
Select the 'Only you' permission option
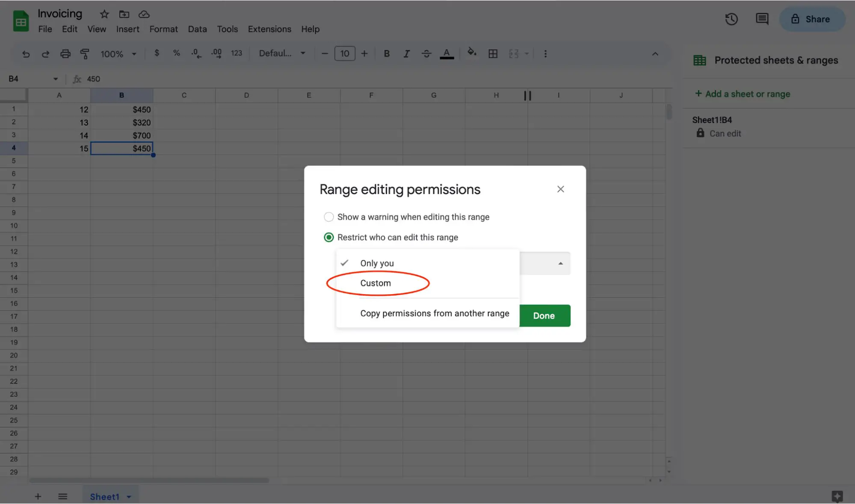(x=376, y=263)
